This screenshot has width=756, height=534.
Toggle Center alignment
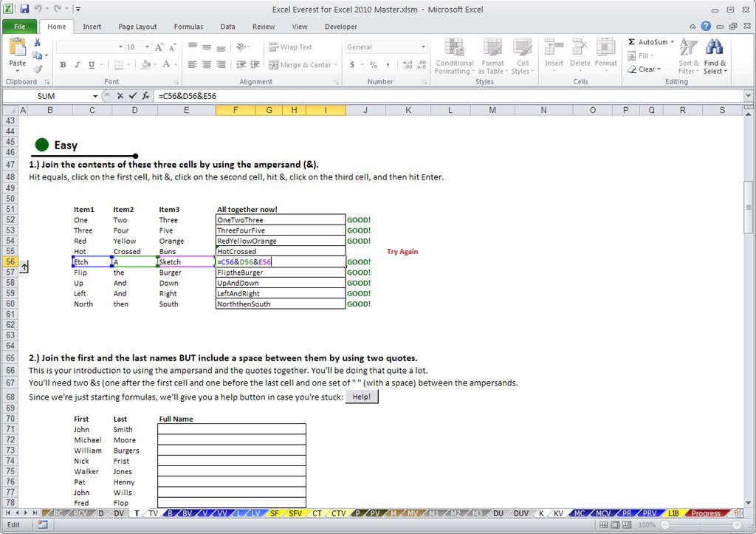pos(207,65)
